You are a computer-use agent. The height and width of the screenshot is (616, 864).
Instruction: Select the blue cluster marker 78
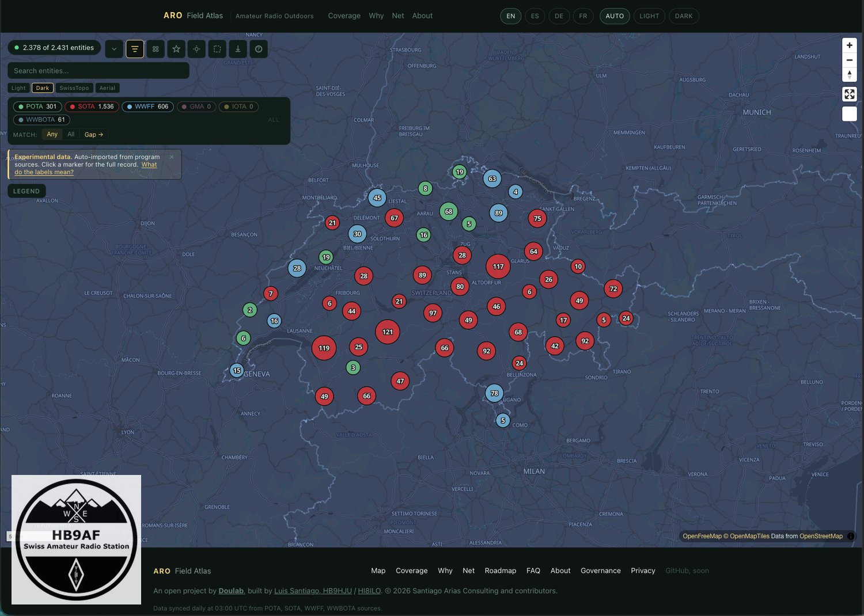coord(494,393)
